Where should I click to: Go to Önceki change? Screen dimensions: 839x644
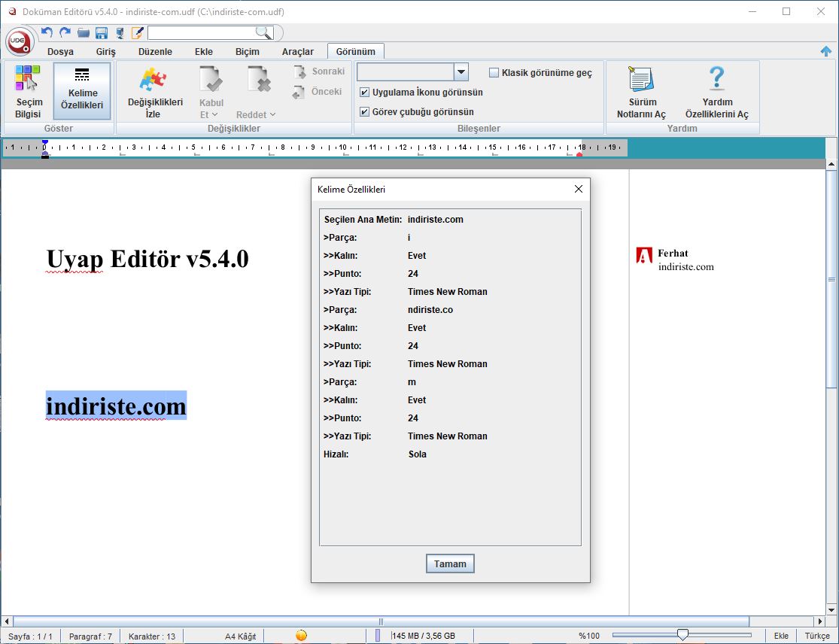click(x=318, y=92)
